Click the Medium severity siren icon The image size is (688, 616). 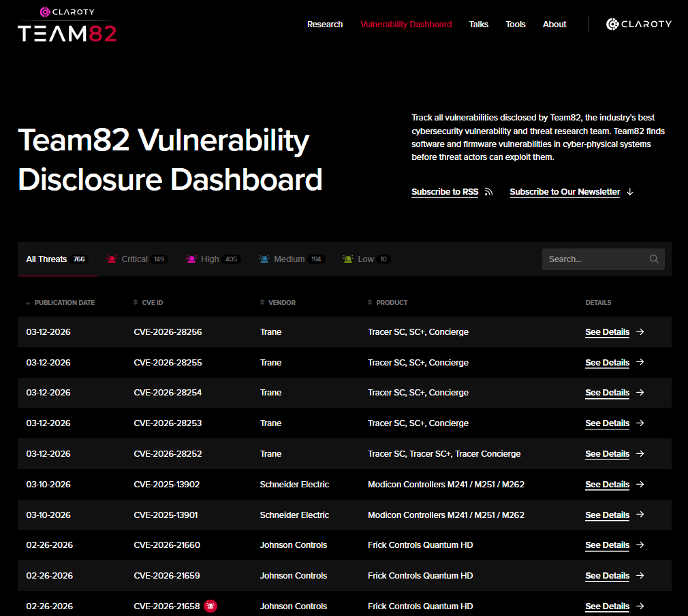pyautogui.click(x=264, y=259)
